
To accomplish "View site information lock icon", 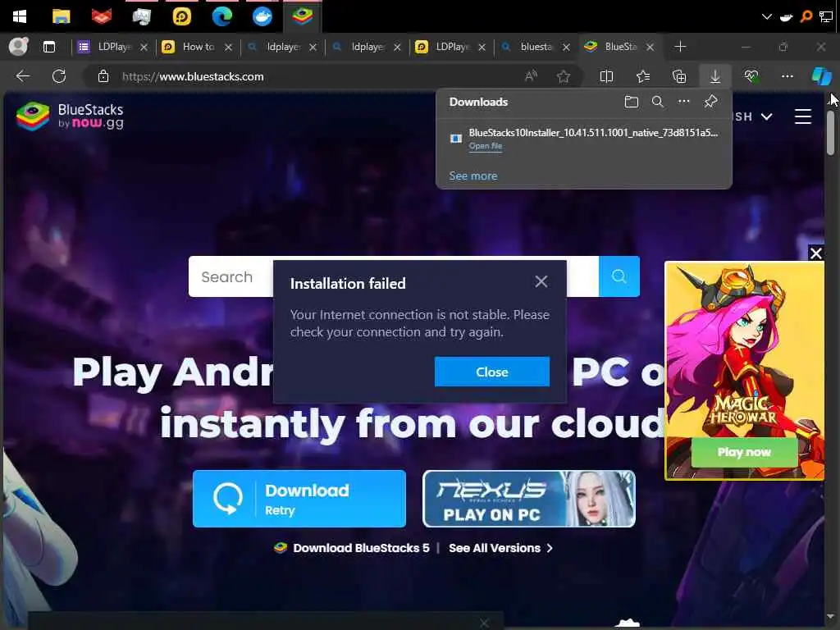I will (103, 76).
